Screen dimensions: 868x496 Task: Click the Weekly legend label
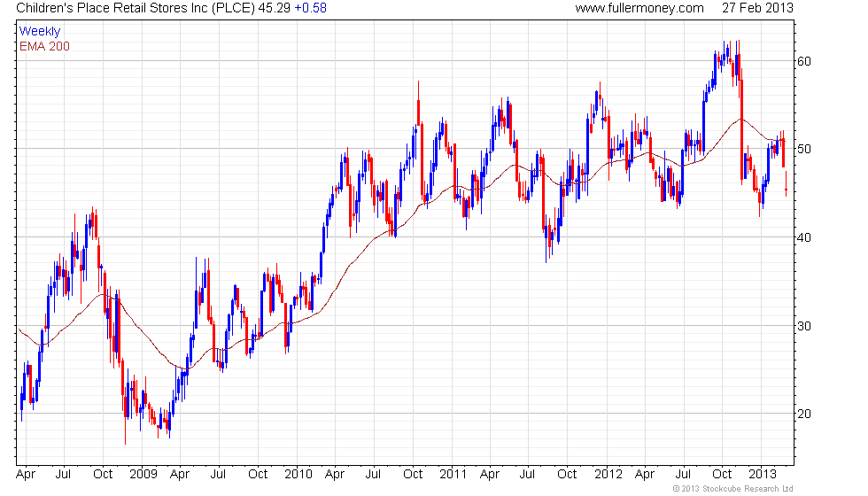(x=40, y=32)
